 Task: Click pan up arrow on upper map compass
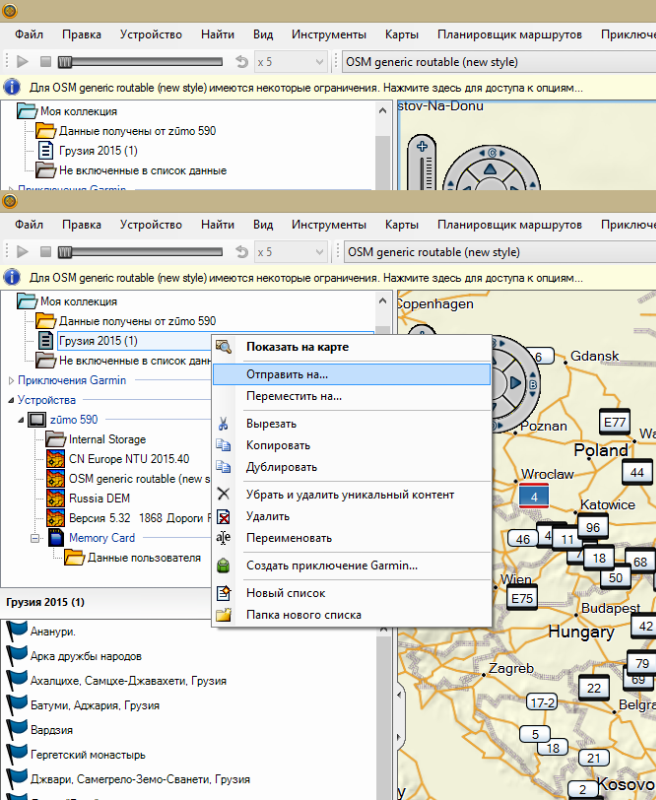(x=490, y=169)
